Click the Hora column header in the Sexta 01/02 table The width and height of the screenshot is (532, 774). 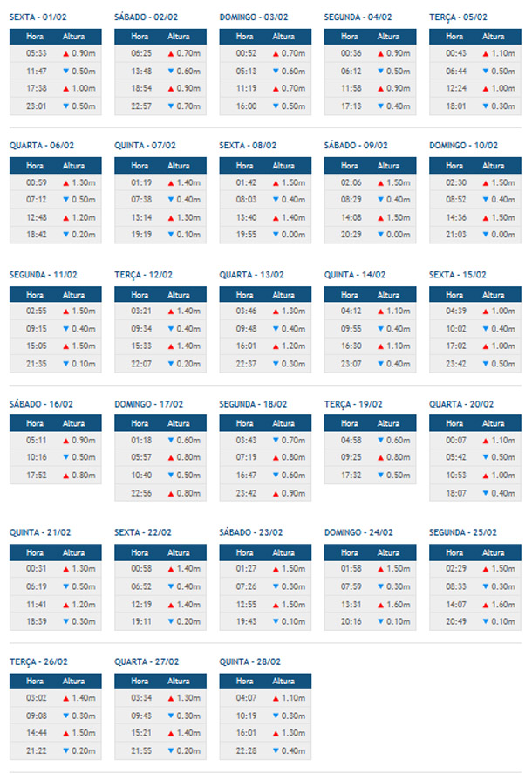[x=35, y=36]
